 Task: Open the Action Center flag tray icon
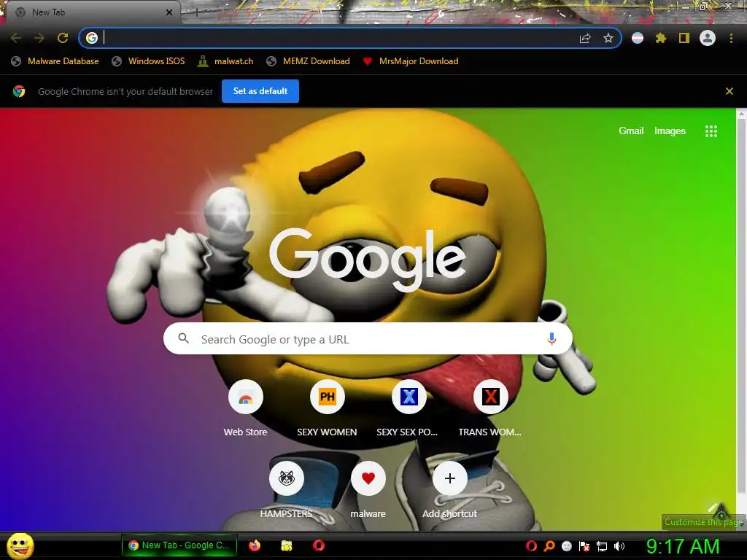[584, 545]
